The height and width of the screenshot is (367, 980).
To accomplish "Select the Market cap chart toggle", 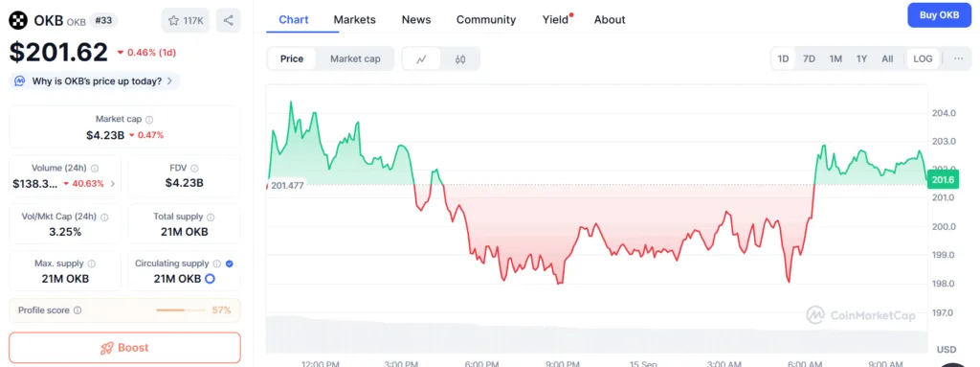I will (355, 58).
